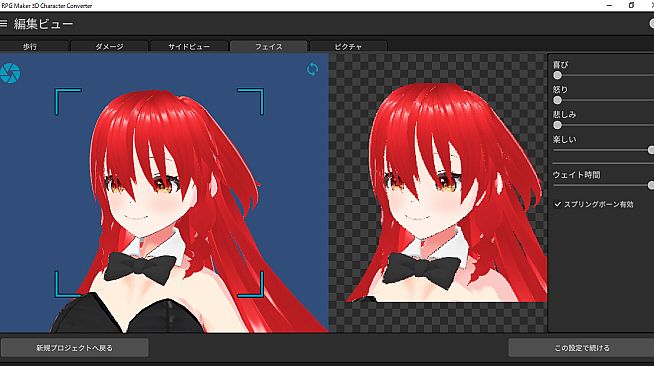654x366 pixels.
Task: Minimize the RPG Maker 3D Character Converter window
Action: (x=609, y=5)
